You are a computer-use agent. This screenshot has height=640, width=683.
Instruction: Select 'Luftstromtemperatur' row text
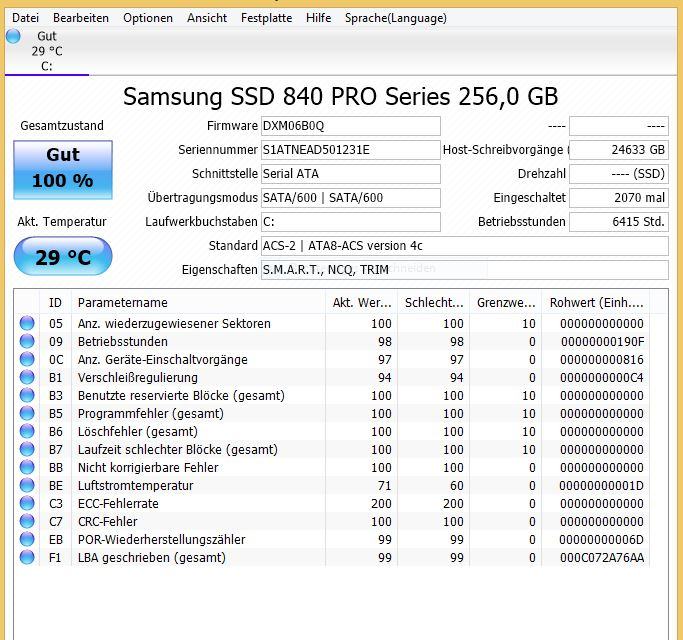click(x=135, y=486)
